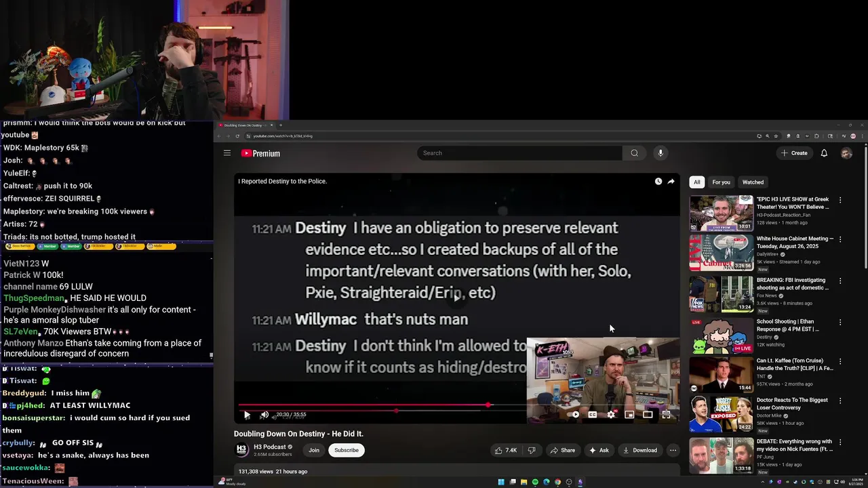Toggle the autoplay switch in the player

[x=574, y=414]
